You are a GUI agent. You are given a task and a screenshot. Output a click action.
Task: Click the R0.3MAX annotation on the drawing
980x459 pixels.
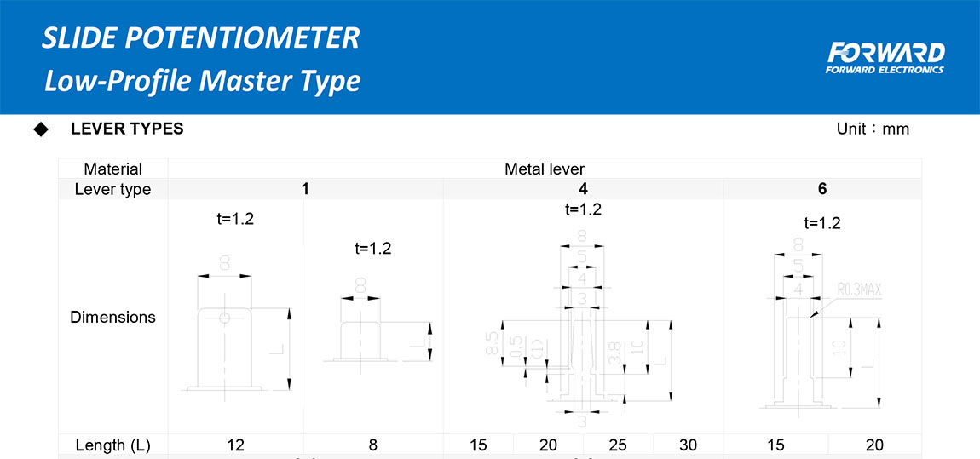click(858, 291)
